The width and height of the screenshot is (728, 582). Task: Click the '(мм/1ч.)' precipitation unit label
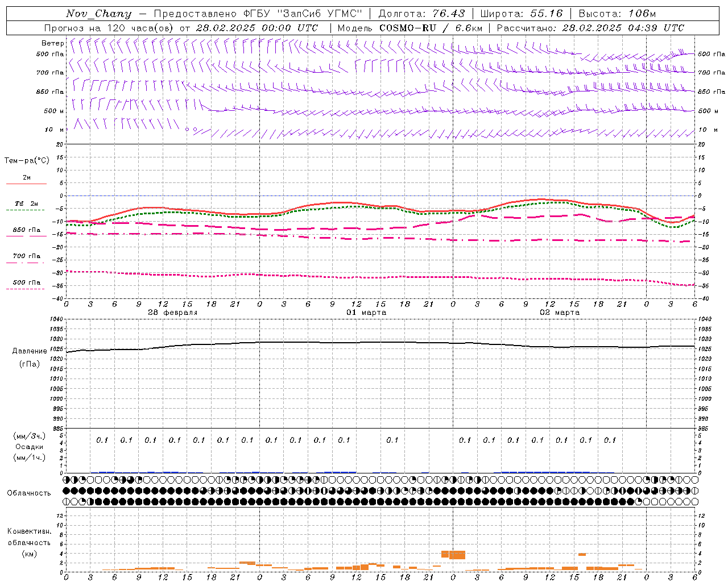pyautogui.click(x=30, y=458)
